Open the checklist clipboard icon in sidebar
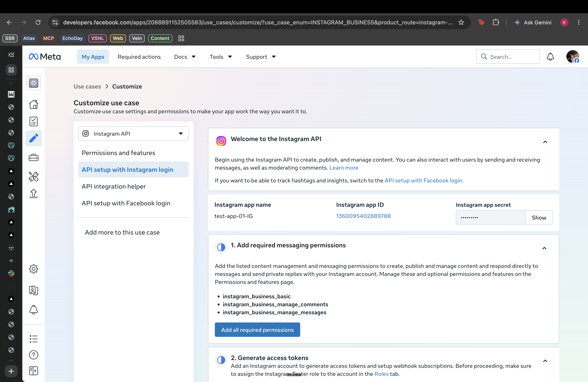The image size is (588, 382). pyautogui.click(x=34, y=121)
